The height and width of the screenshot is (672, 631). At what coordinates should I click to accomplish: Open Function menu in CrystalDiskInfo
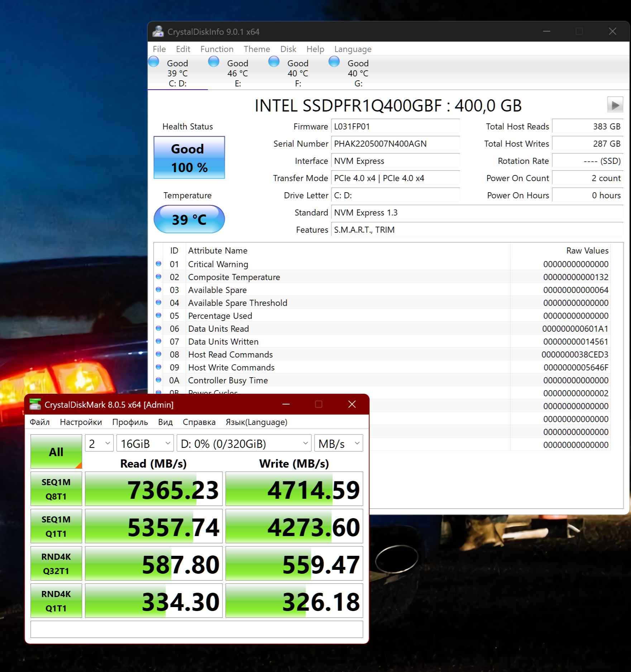(x=217, y=49)
